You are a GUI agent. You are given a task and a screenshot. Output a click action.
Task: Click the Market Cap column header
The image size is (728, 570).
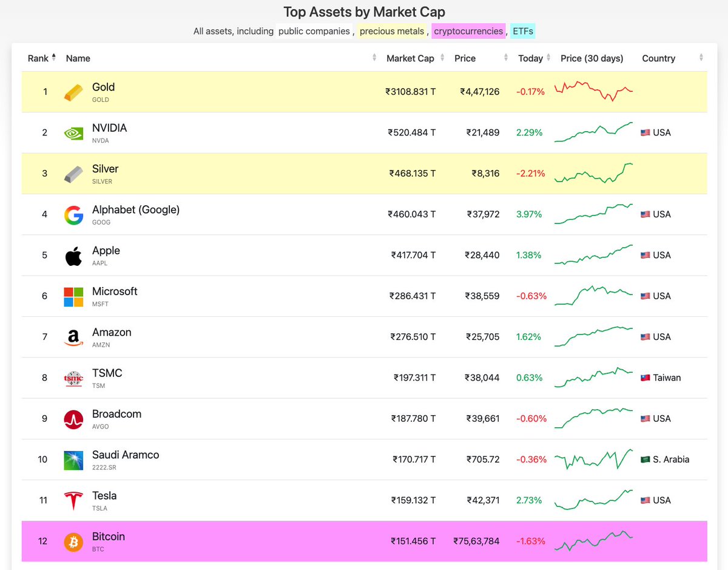[410, 58]
